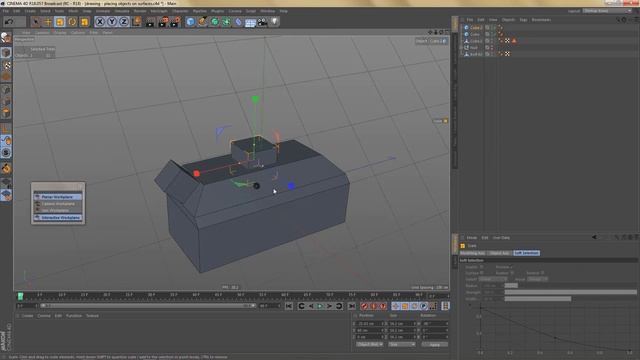Add a Cube primitive object
Viewport: 640px width, 360px height.
[x=190, y=22]
